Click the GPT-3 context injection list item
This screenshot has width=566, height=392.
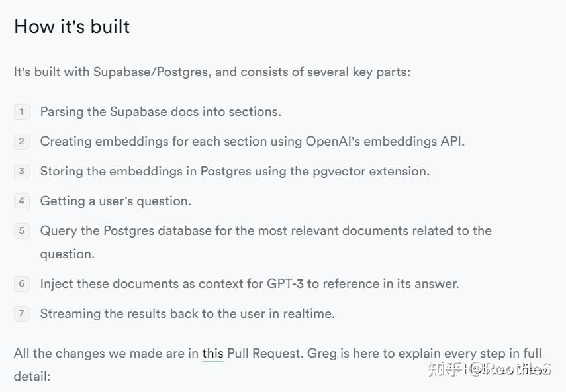pyautogui.click(x=250, y=283)
